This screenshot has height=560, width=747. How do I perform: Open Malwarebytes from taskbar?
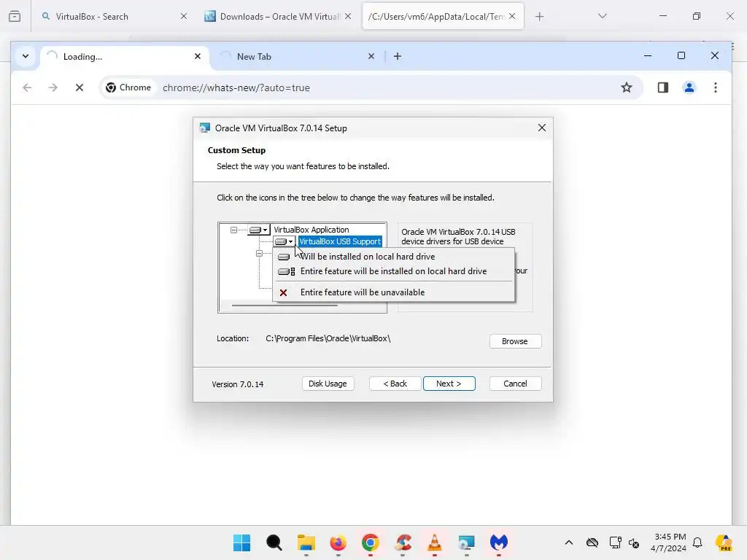499,542
